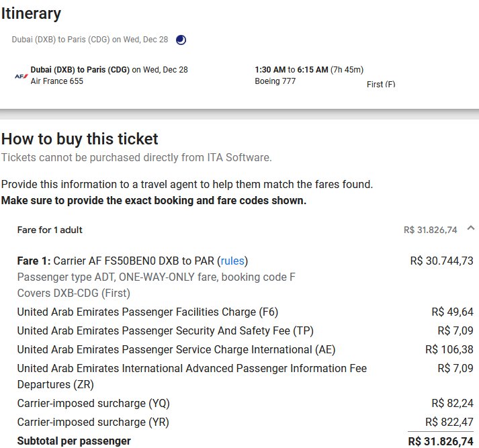Click the R$ 31.826,74 fare total header
Viewport: 479px width, 448px height.
(x=430, y=230)
